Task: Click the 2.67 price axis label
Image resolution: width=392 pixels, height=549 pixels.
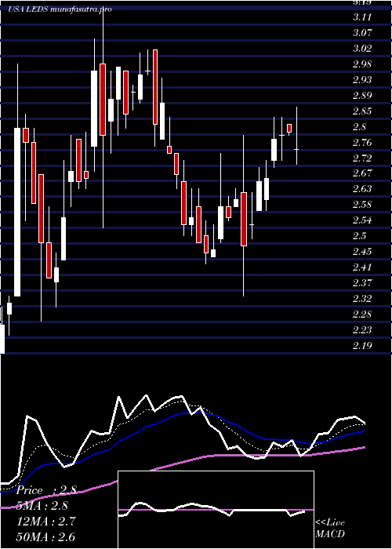Action: (x=362, y=173)
